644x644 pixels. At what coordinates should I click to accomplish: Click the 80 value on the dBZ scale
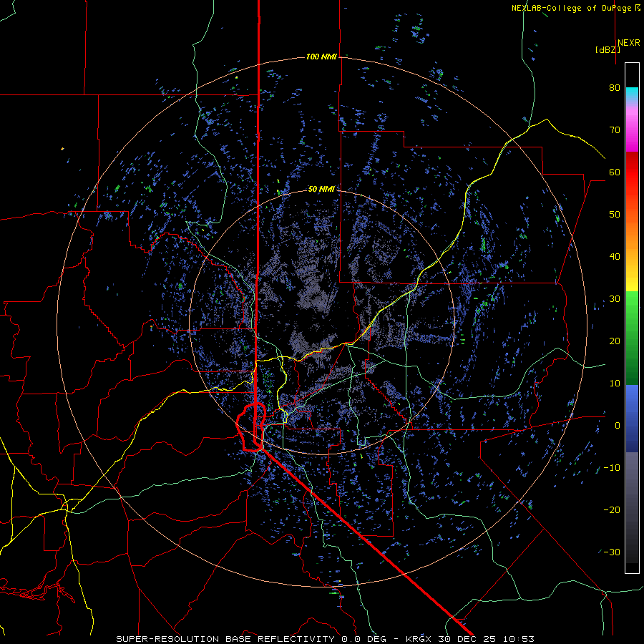pyautogui.click(x=615, y=87)
